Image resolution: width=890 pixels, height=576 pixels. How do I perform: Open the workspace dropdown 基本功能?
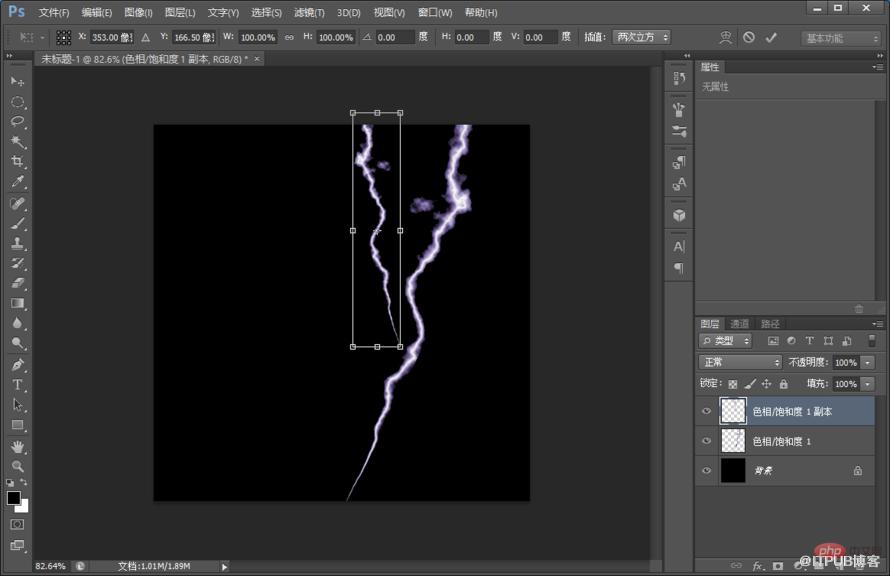click(840, 38)
